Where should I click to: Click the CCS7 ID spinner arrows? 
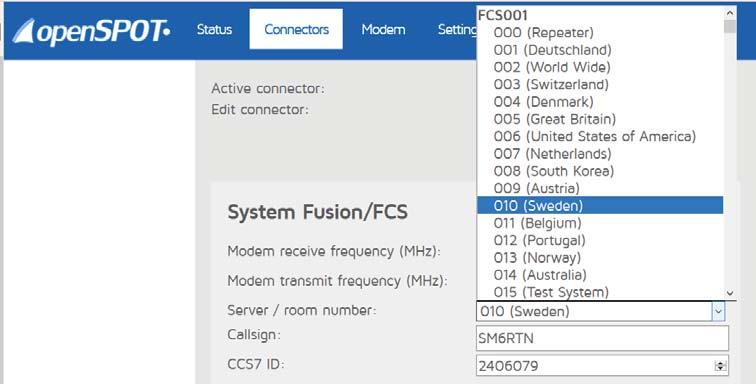tap(720, 366)
